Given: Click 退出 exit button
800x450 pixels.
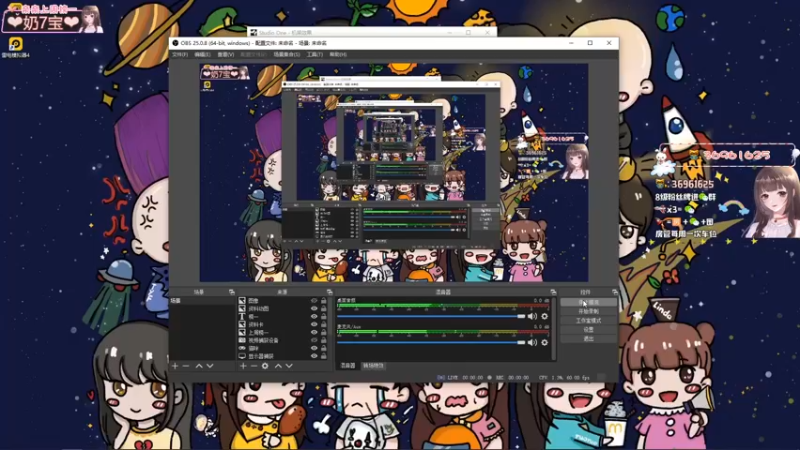Looking at the screenshot, I should 588,339.
